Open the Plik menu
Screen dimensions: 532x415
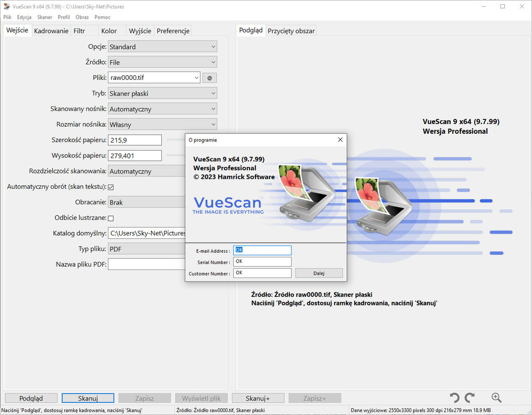[7, 17]
